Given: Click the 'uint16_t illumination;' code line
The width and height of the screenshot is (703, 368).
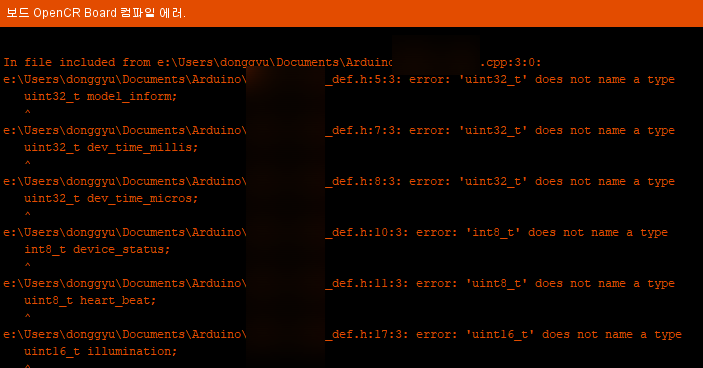Looking at the screenshot, I should [x=101, y=351].
